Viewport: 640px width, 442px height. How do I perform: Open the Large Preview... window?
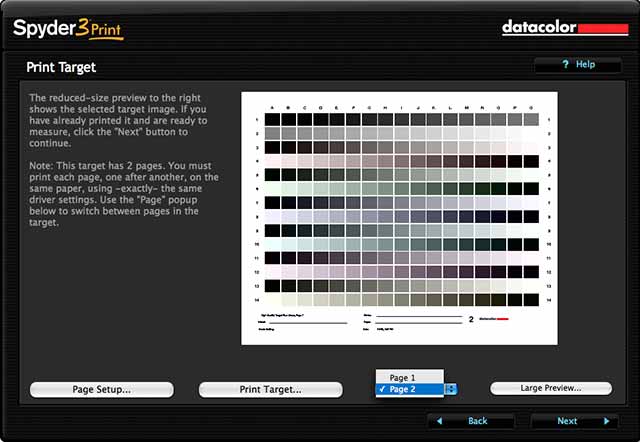551,388
